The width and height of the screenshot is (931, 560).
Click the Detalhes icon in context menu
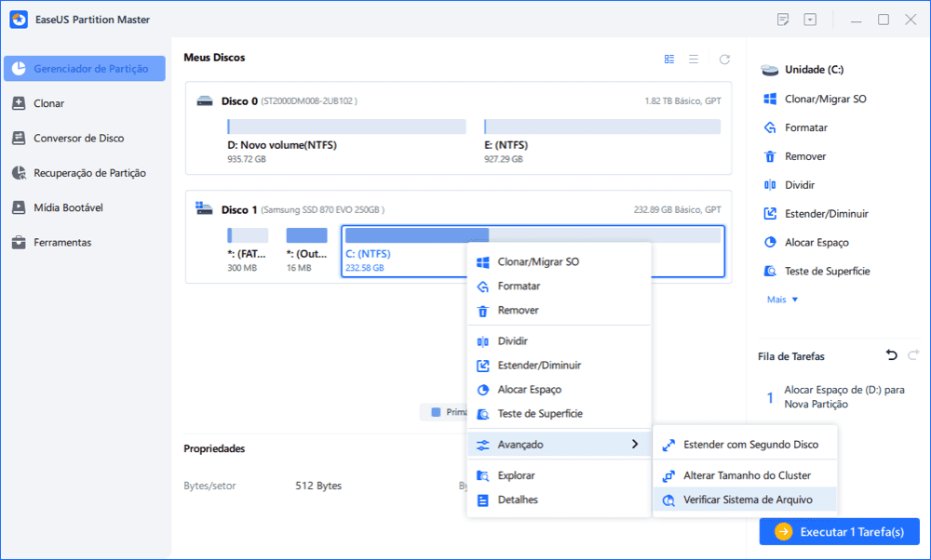483,500
